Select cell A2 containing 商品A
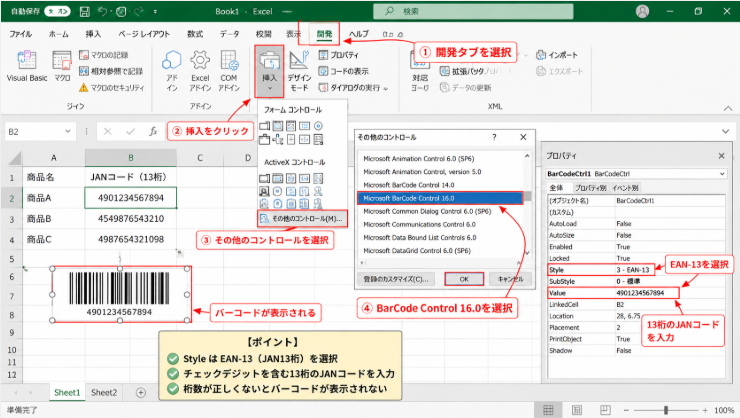The width and height of the screenshot is (740, 418). (x=54, y=198)
